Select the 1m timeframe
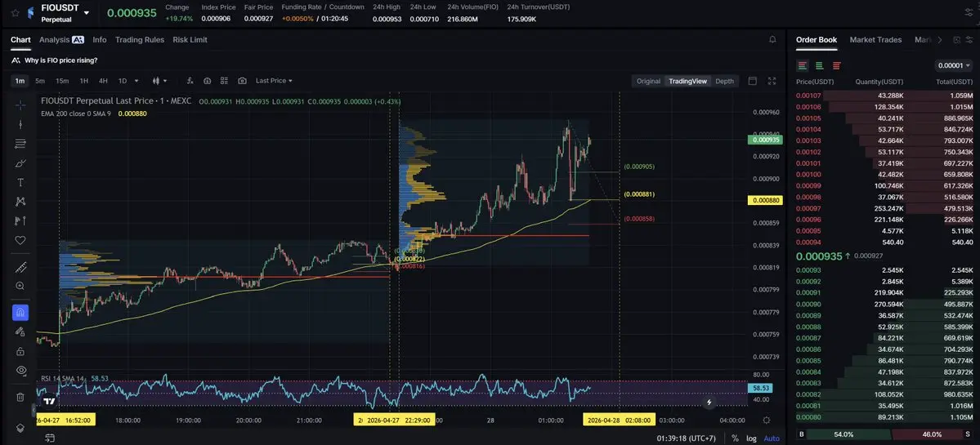The width and height of the screenshot is (980, 445). coord(20,81)
